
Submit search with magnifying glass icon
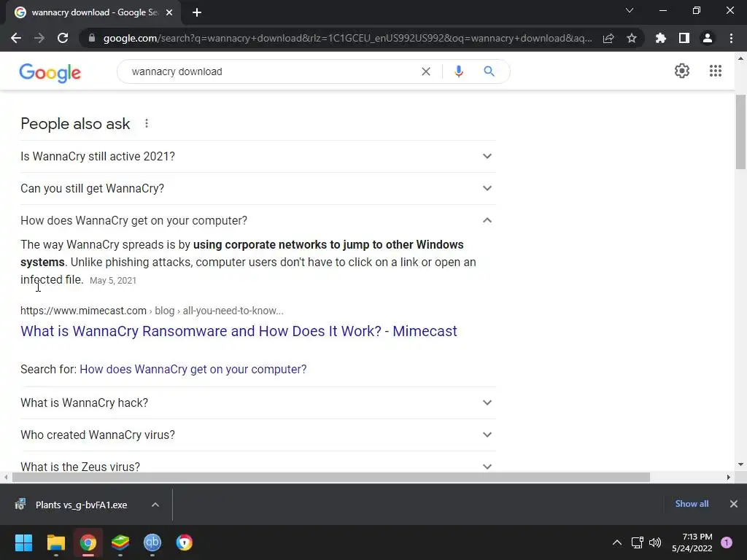coord(489,71)
